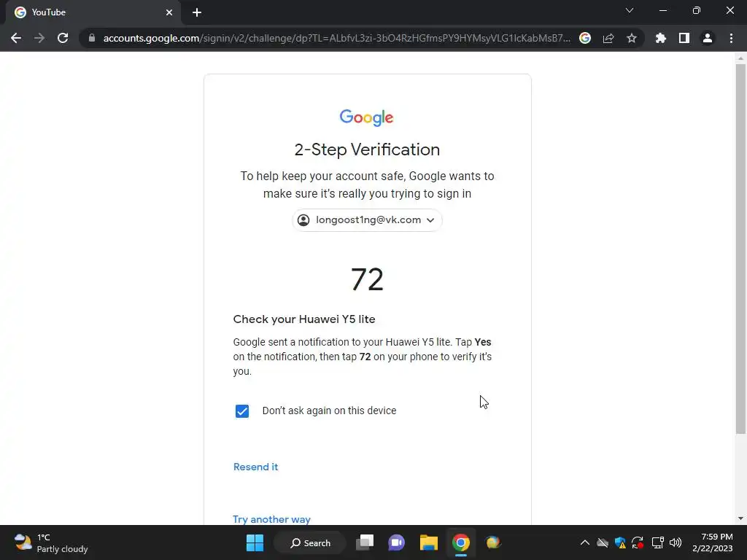The width and height of the screenshot is (747, 560).
Task: Click the Google icon in address bar
Action: point(585,38)
